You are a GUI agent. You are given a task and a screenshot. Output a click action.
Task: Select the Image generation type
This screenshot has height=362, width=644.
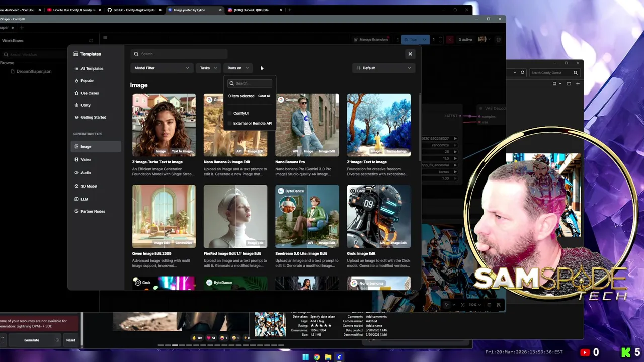(x=96, y=146)
